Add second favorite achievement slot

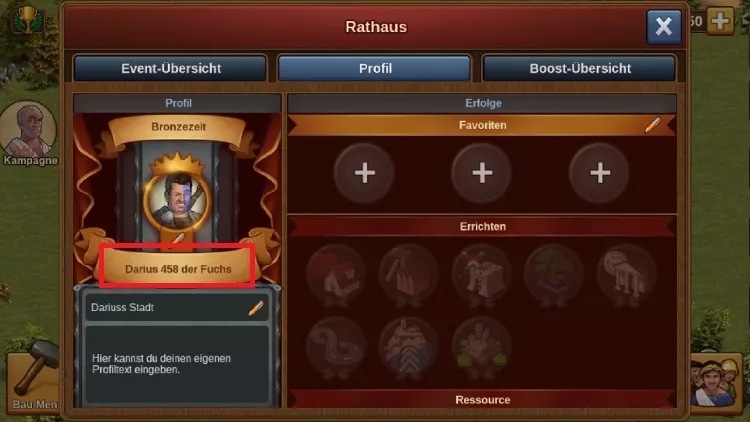point(482,173)
